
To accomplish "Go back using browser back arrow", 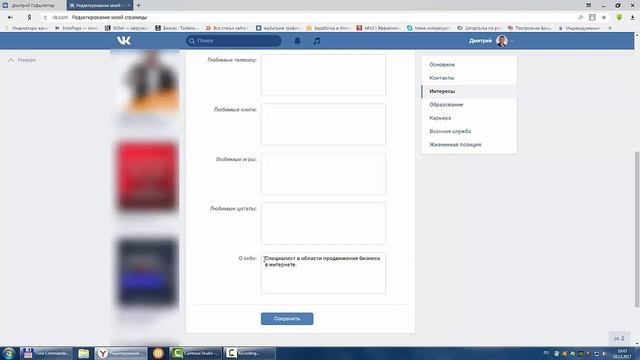I will click(10, 17).
